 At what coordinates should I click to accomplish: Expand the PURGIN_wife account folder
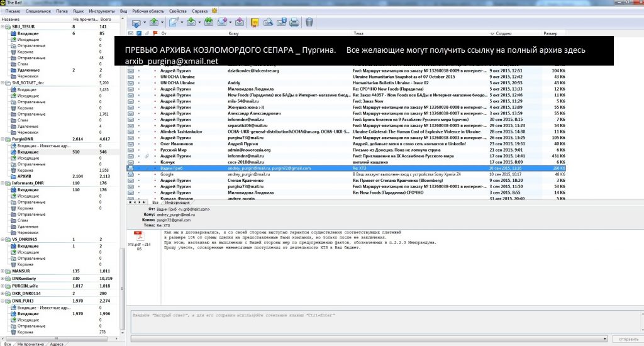click(x=4, y=286)
